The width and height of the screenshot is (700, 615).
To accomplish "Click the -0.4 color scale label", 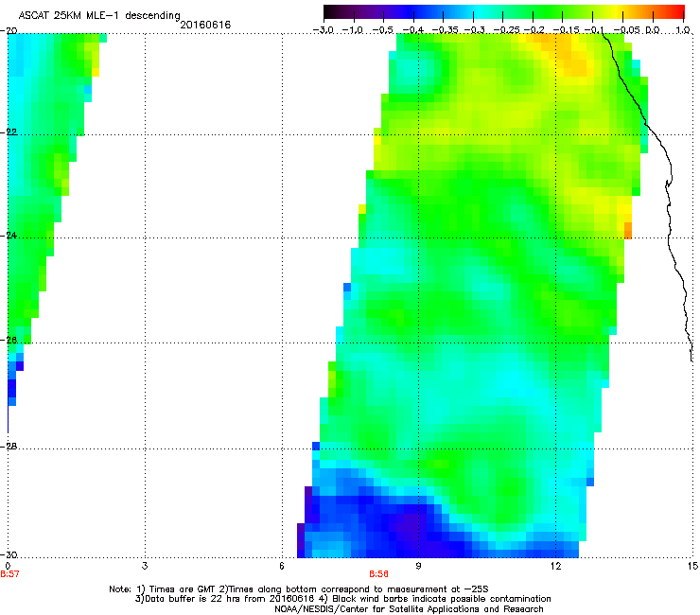I will (413, 30).
